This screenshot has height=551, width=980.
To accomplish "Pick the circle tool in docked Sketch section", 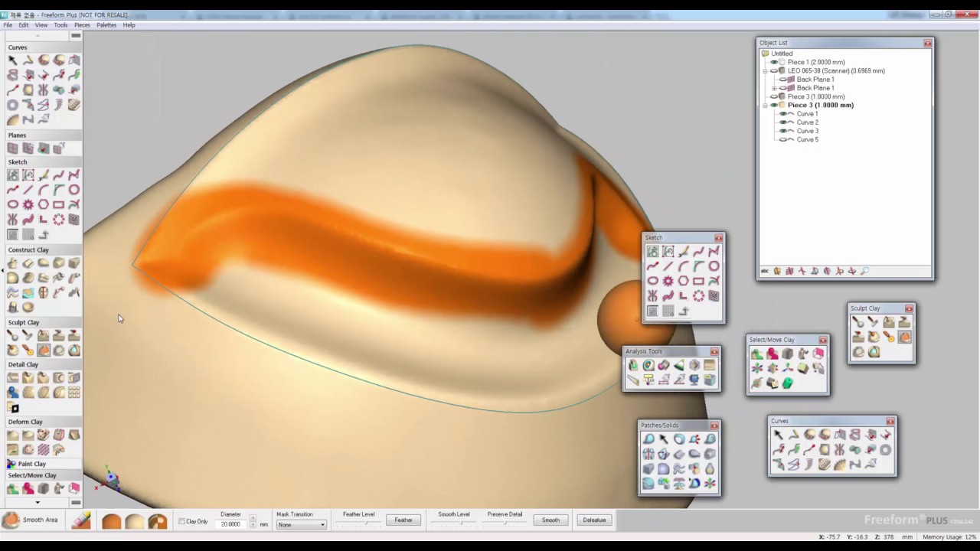I will click(x=74, y=189).
